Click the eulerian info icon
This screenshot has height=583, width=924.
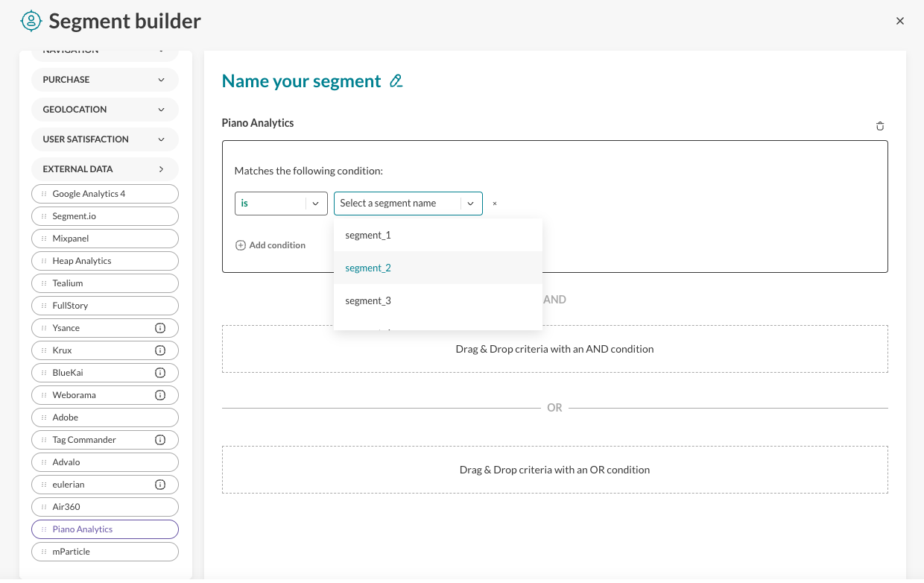click(x=159, y=485)
